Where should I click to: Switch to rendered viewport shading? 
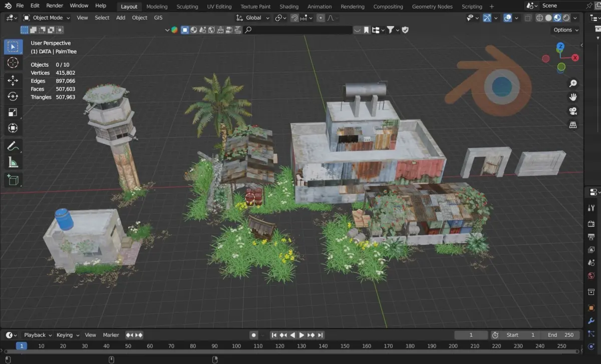pyautogui.click(x=566, y=18)
